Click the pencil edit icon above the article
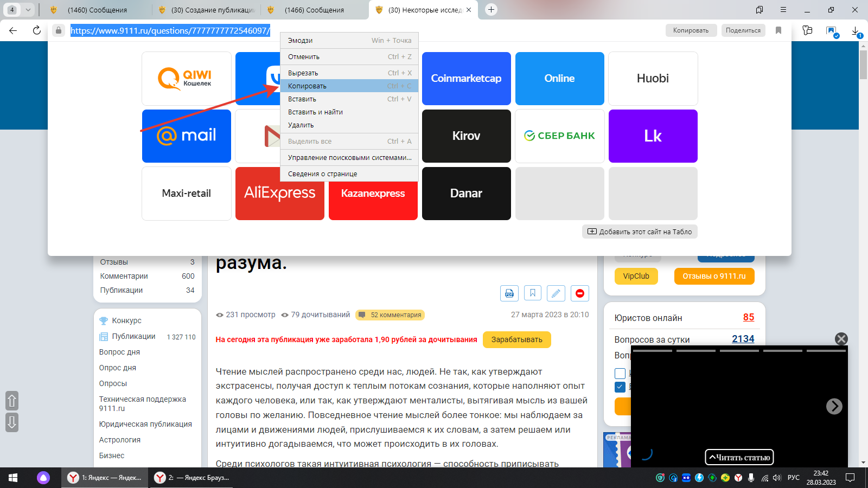The image size is (868, 488). click(556, 293)
